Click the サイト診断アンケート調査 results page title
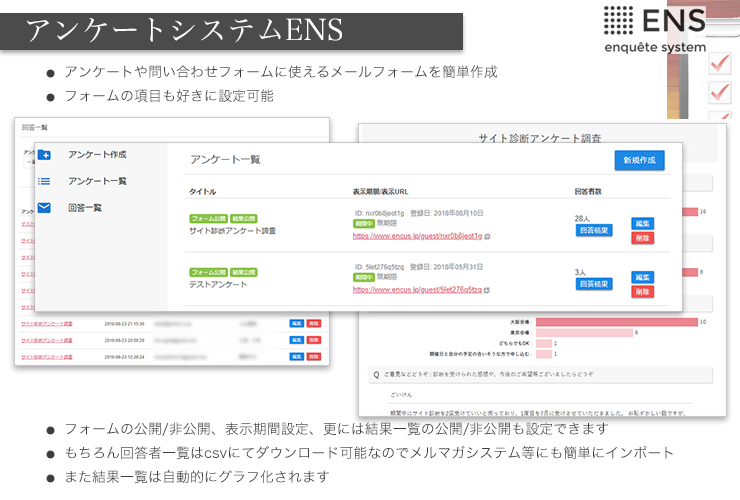 tap(540, 138)
